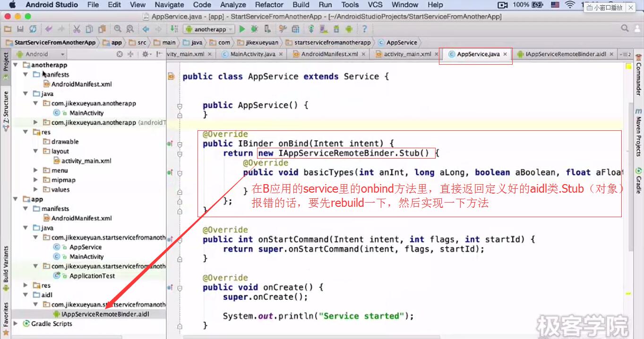
Task: Open the project panel gear settings icon
Action: coord(146,54)
